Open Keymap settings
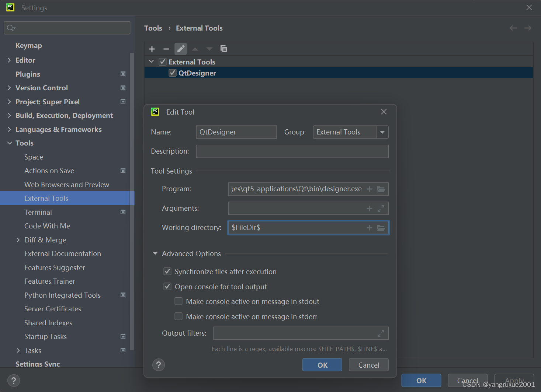Screen dimensions: 541x392 [x=29, y=45]
